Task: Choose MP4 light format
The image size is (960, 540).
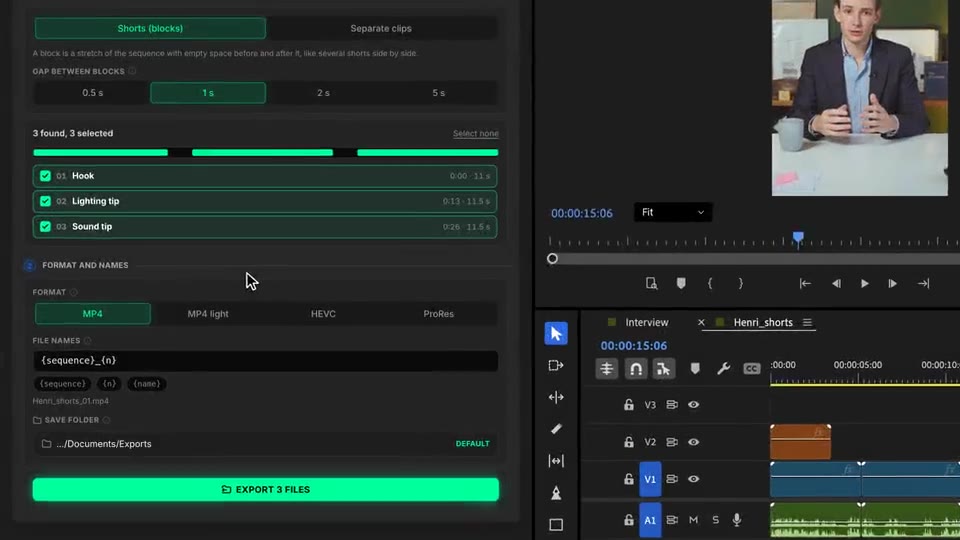Action: tap(208, 313)
